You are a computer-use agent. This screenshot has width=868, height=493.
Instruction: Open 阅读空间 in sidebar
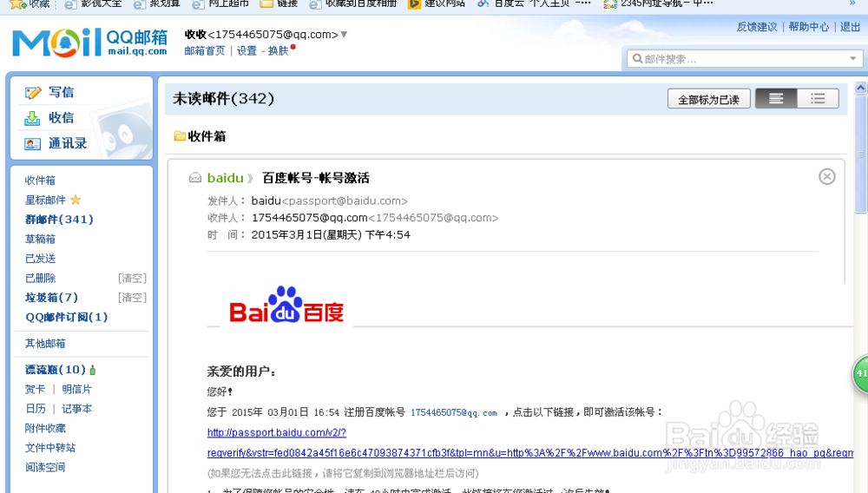[45, 467]
